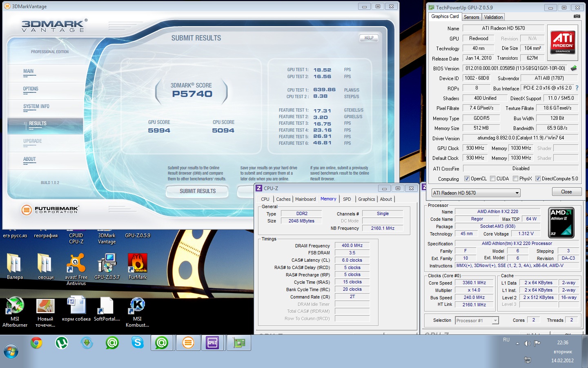Toggle the CUDA checkbox in GPU-Z
The height and width of the screenshot is (368, 588).
[x=492, y=179]
